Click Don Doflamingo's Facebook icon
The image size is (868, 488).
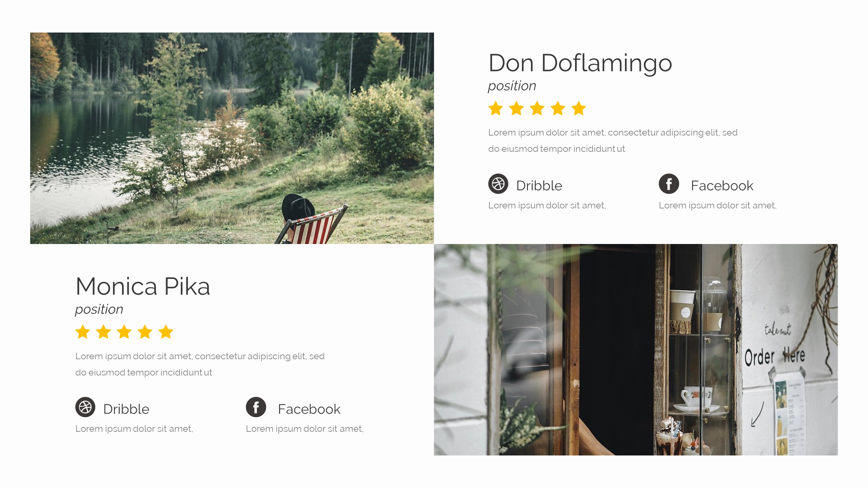(x=669, y=184)
